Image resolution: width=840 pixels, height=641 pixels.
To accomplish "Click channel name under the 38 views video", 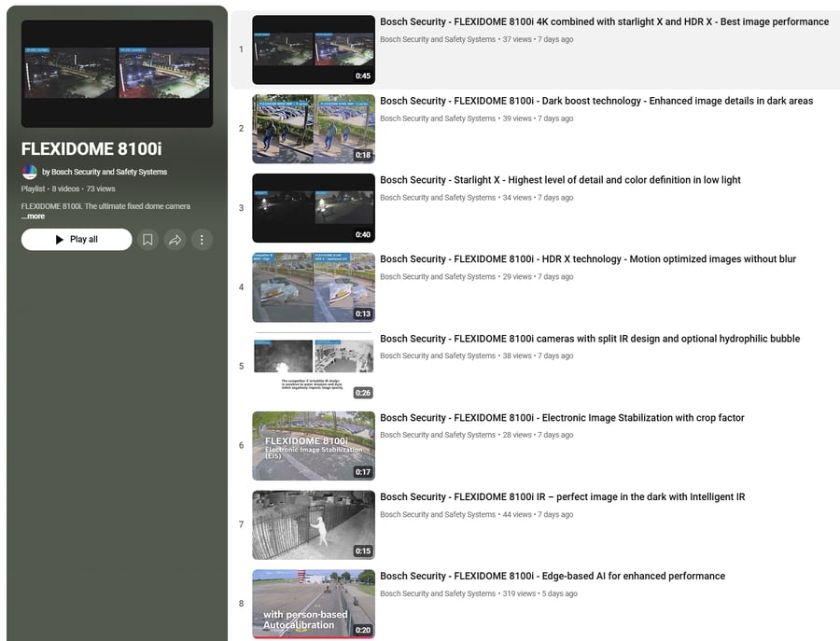I will (x=438, y=356).
